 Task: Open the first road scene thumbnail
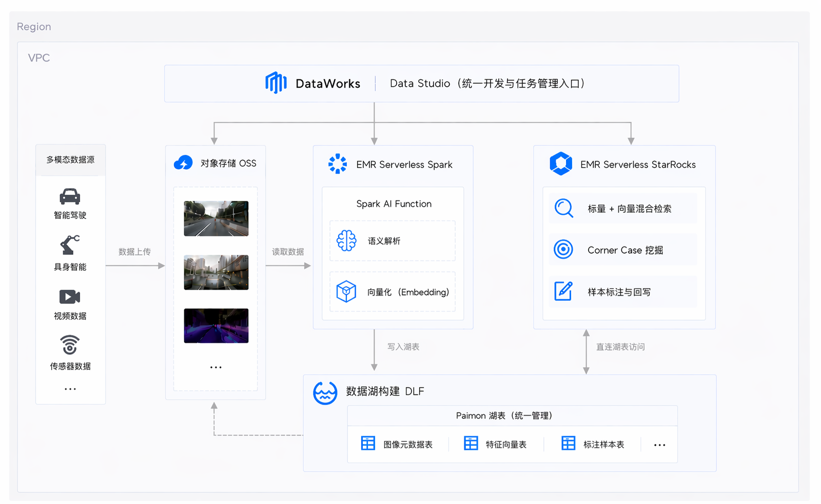pyautogui.click(x=216, y=218)
